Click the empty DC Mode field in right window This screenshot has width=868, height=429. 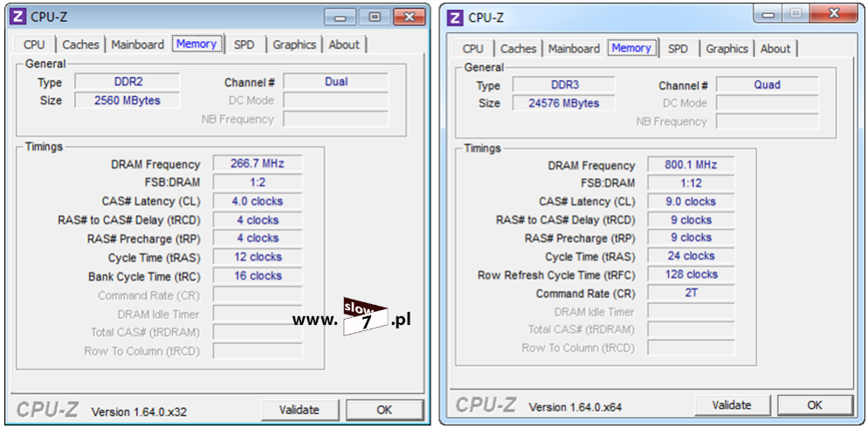[x=768, y=103]
